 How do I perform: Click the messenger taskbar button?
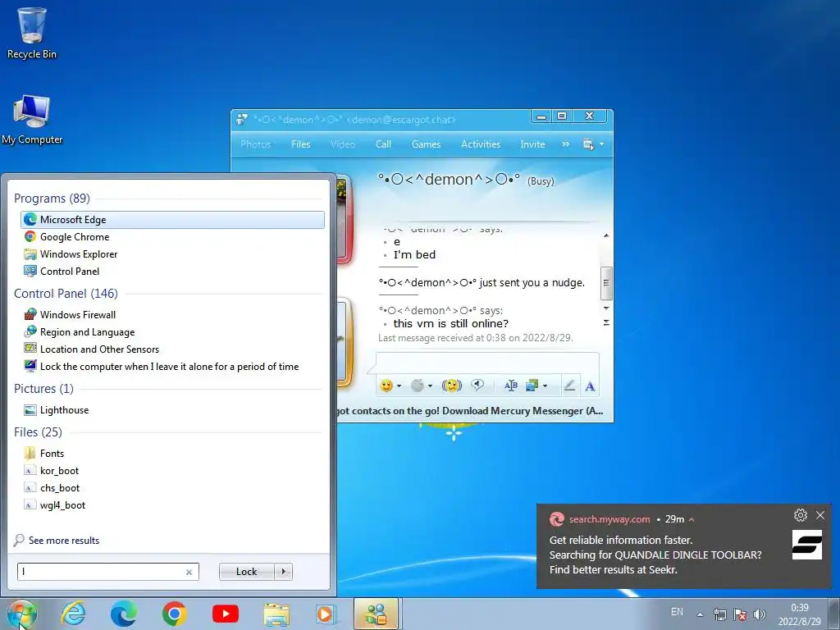coord(377,614)
